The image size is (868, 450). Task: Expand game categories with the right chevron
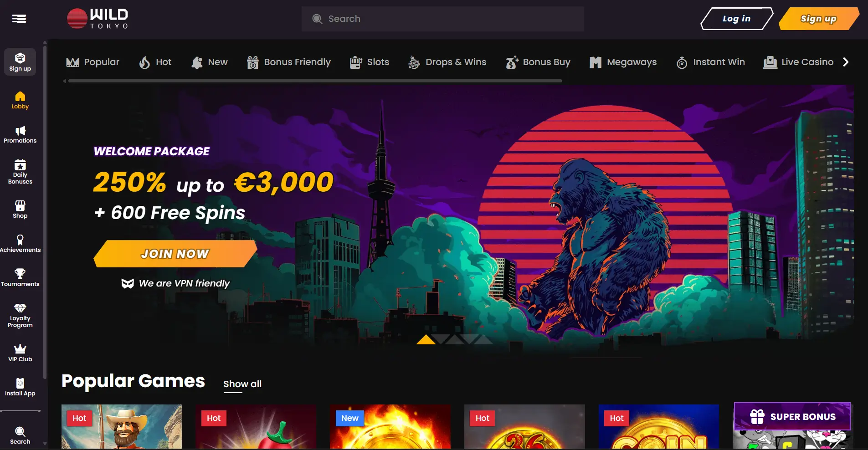click(846, 62)
